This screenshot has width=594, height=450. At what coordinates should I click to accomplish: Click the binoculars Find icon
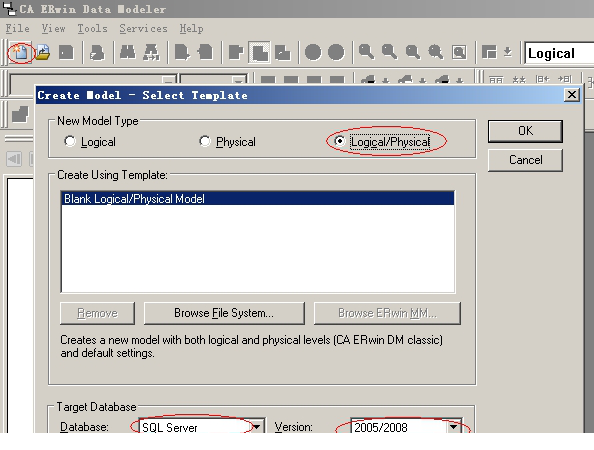pyautogui.click(x=128, y=52)
